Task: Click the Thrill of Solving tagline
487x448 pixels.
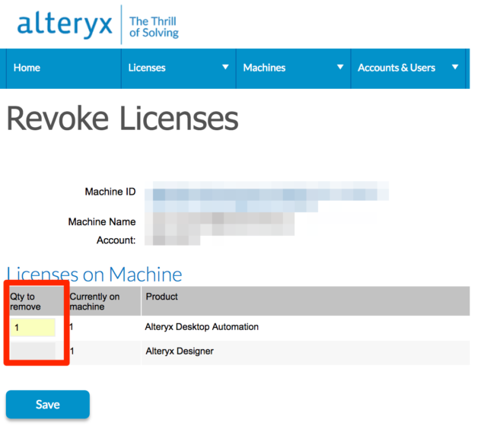Action: point(154,27)
